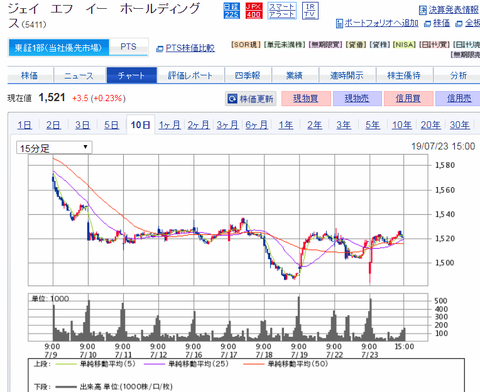
Task: Select the 1年 chart period
Action: tap(286, 125)
